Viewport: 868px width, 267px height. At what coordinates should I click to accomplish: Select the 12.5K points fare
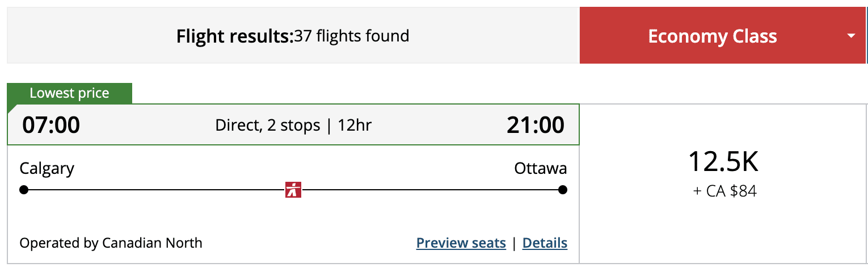723,162
